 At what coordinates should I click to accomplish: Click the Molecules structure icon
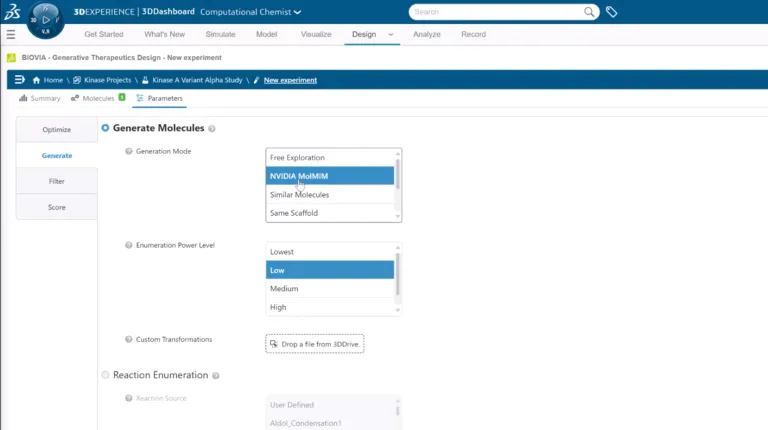point(75,98)
